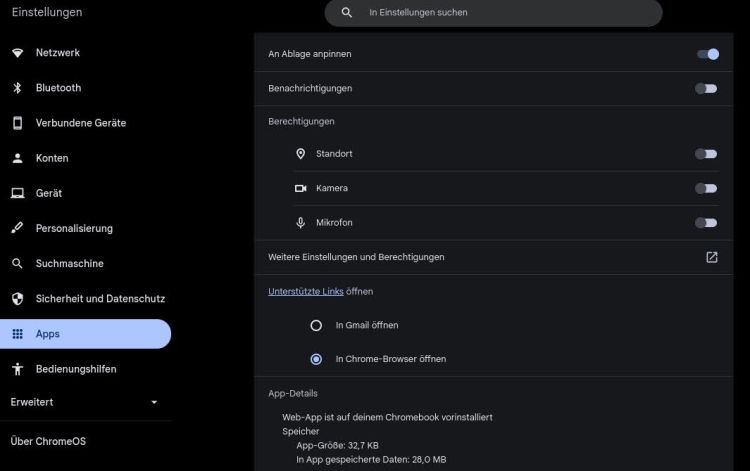Click the Netzwerk wifi icon

[x=18, y=53]
